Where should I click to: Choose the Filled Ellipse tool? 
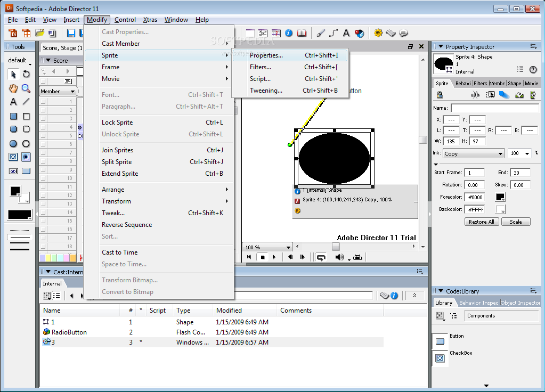(13, 143)
